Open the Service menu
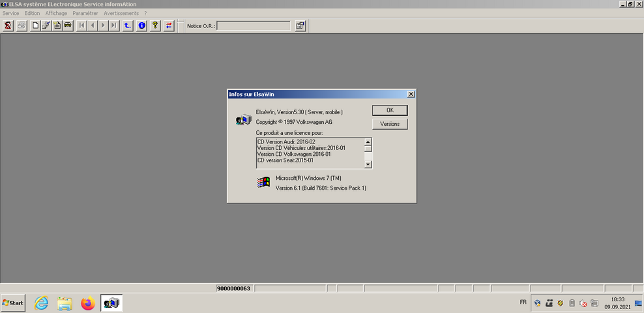This screenshot has height=313, width=644. coord(10,13)
